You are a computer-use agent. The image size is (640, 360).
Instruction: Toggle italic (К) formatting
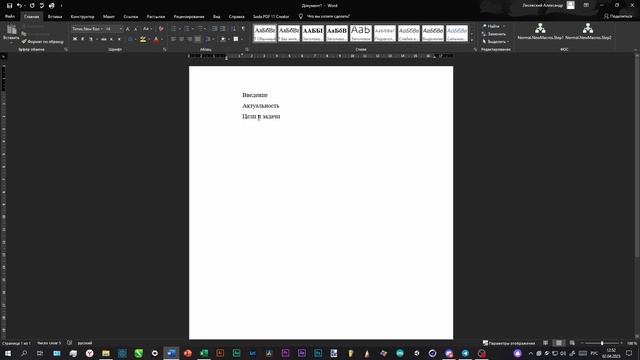pos(82,39)
